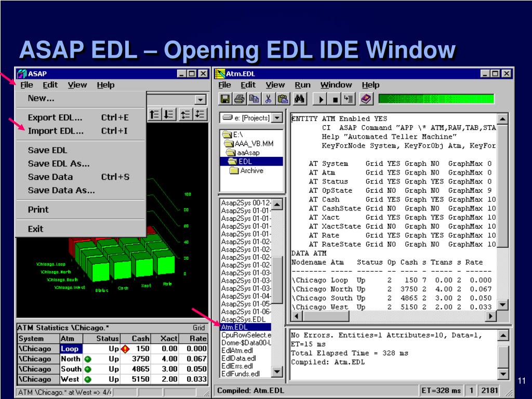Select the E:\ folder in directory tree
Image resolution: width=532 pixels, height=399 pixels.
(233, 135)
